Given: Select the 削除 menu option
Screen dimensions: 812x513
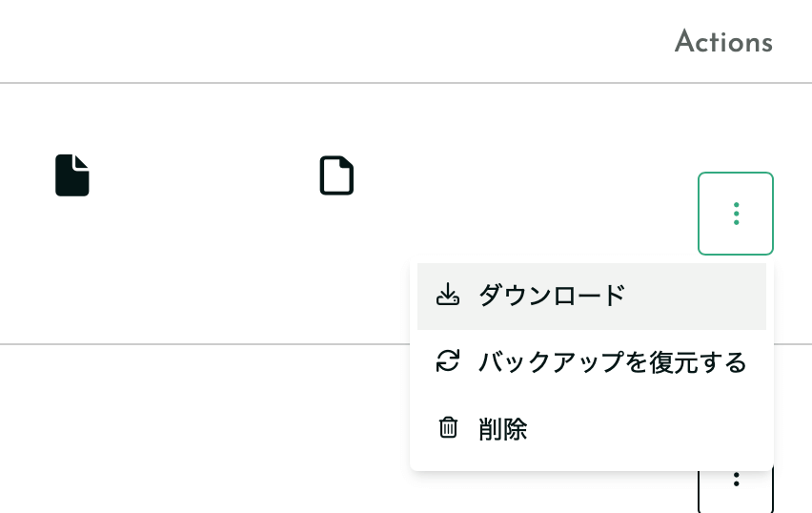Looking at the screenshot, I should pos(592,428).
